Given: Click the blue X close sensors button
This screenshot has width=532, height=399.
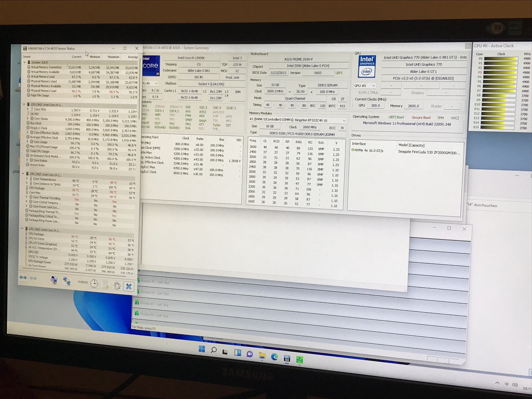Looking at the screenshot, I should [129, 286].
